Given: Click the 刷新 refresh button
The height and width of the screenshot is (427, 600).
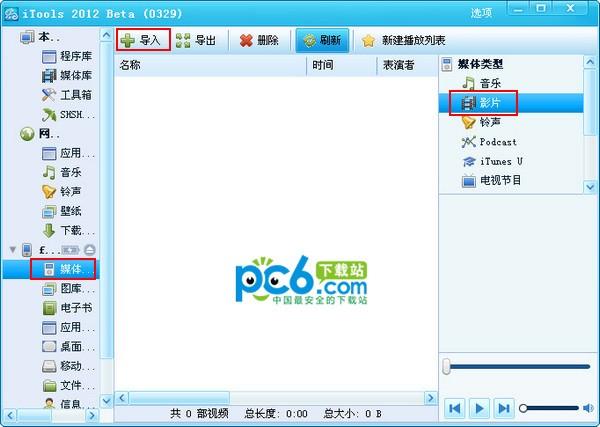Looking at the screenshot, I should tap(322, 40).
